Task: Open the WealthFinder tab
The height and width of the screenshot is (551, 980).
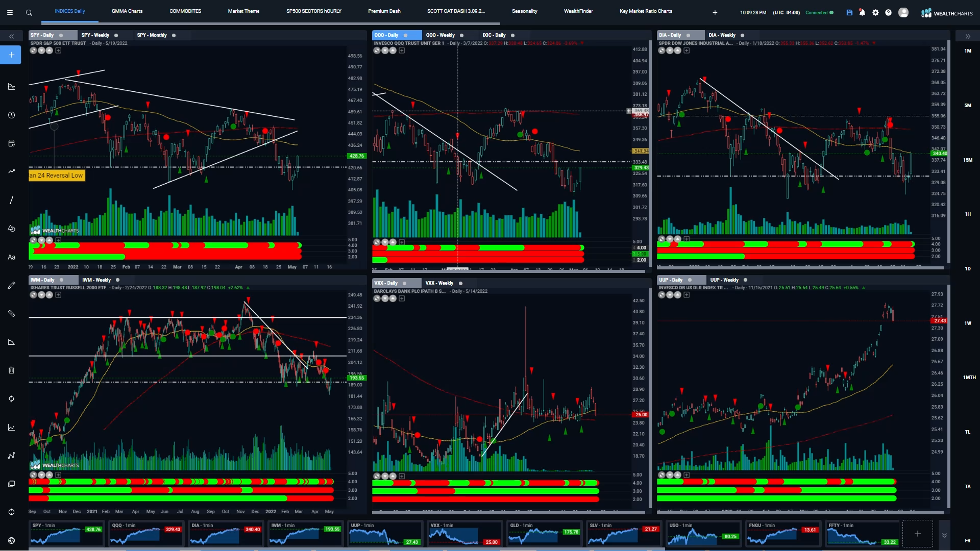Action: point(578,11)
